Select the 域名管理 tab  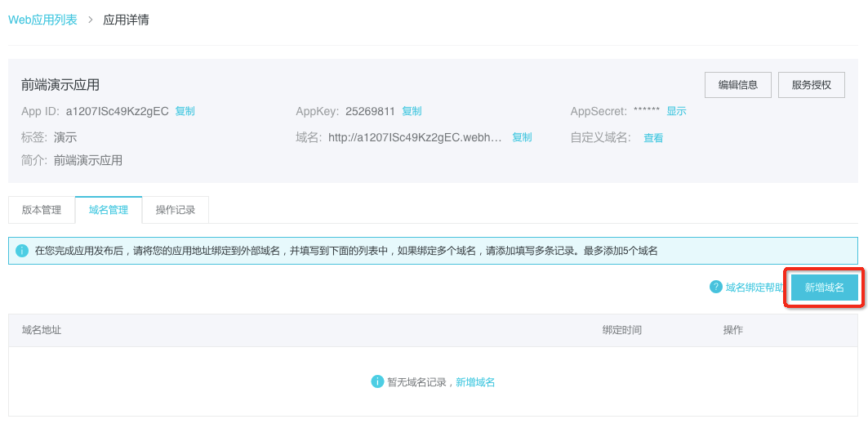(x=109, y=210)
